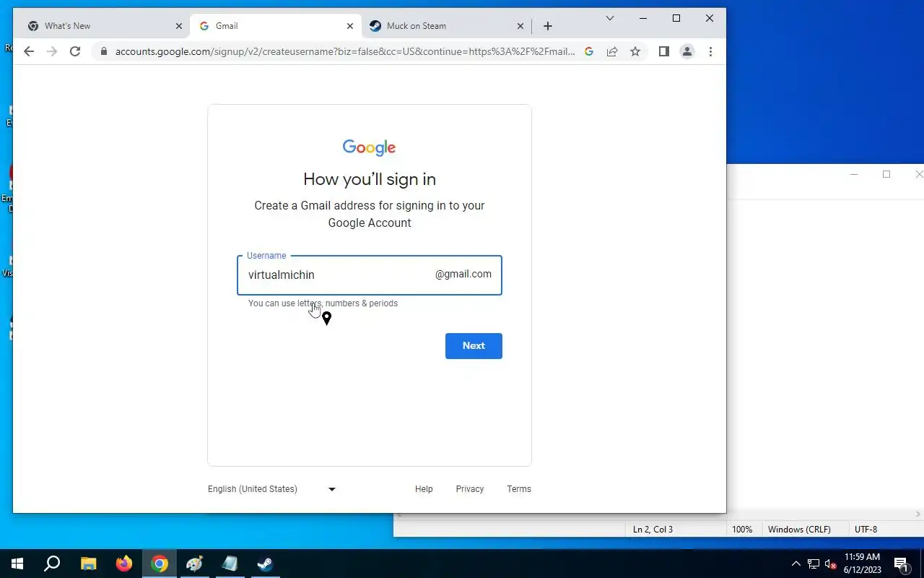Open the Chrome side panel icon
Image resolution: width=924 pixels, height=578 pixels.
pos(664,51)
